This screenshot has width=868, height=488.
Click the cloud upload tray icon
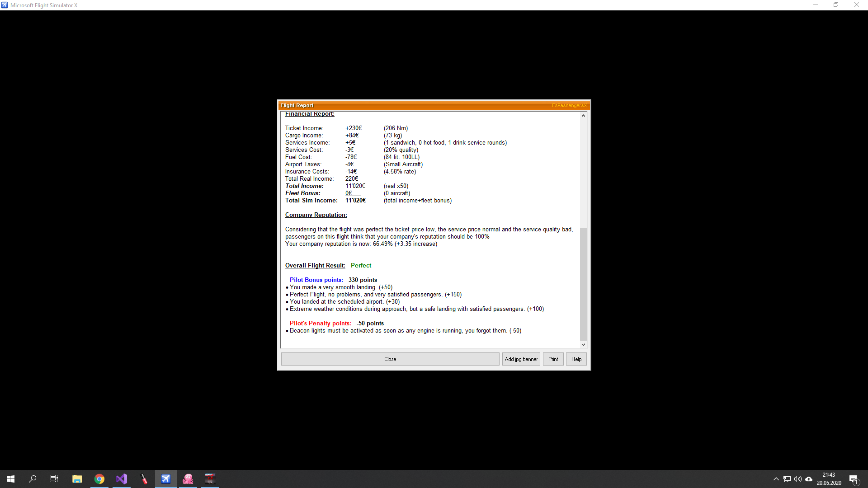(809, 479)
